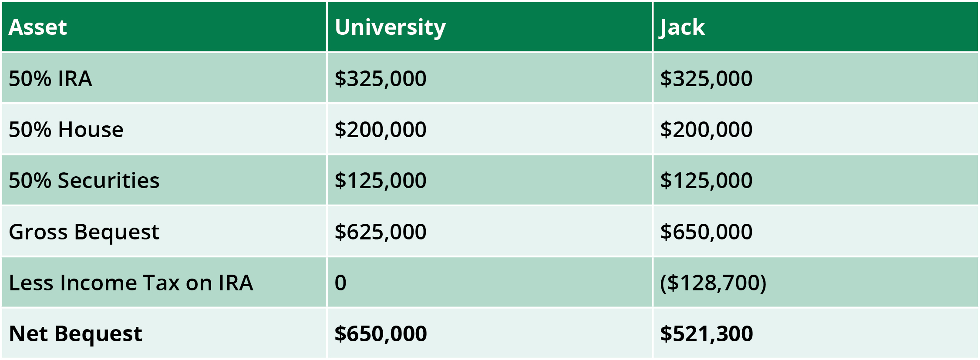Click Jack's $125,000 Securities cell
Image resolution: width=980 pixels, height=360 pixels.
coord(706,181)
